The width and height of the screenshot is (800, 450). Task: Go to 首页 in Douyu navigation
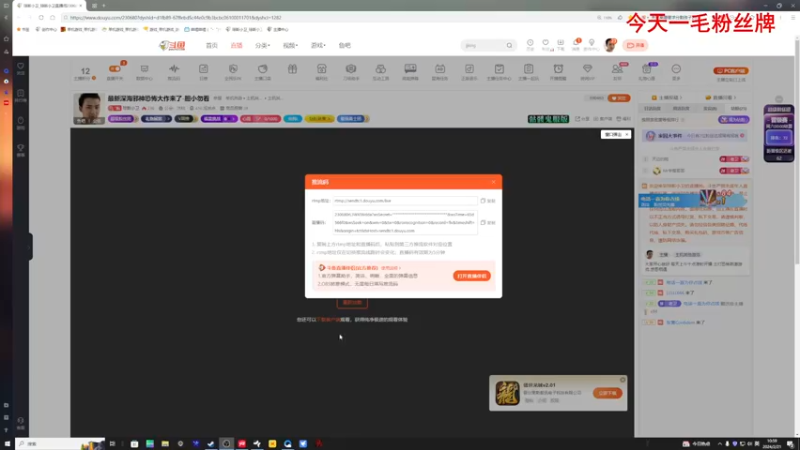point(212,45)
